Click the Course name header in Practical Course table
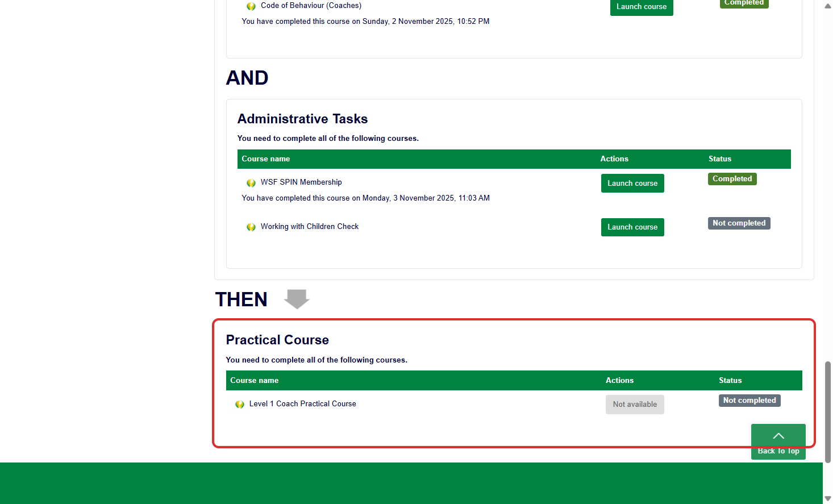833x504 pixels. coord(255,381)
